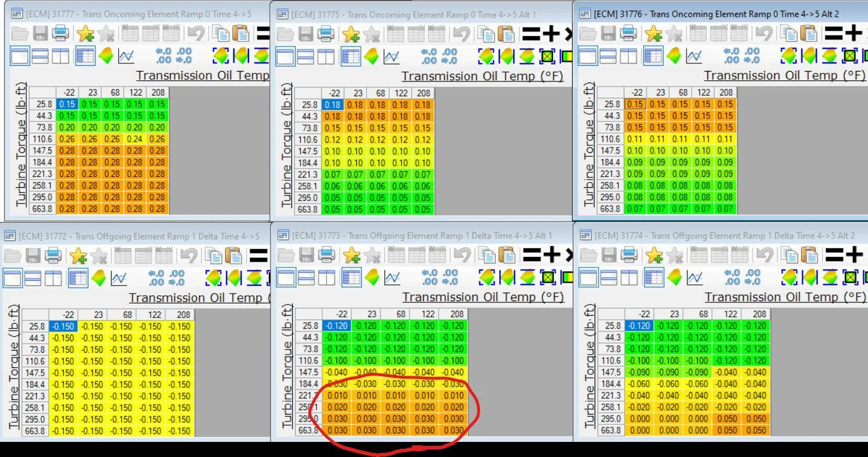Open line graph view in 31772 window
Viewport: 868px width, 457px height.
119,278
